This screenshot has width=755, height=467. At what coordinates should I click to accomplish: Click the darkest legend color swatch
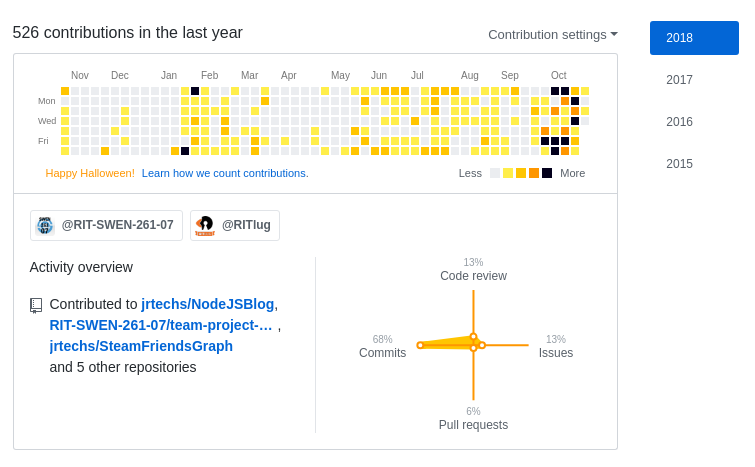547,173
